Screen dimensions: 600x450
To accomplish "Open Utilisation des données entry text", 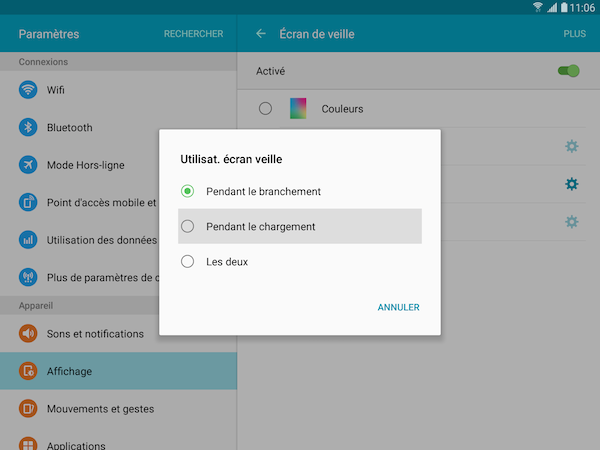I will tap(102, 240).
